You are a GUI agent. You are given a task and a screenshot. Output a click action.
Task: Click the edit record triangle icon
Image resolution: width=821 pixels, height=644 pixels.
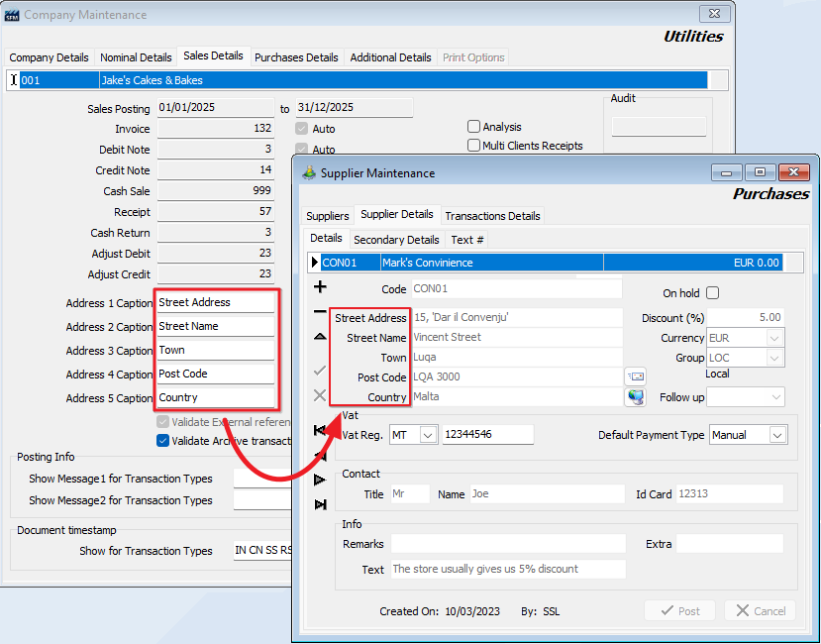(x=320, y=338)
